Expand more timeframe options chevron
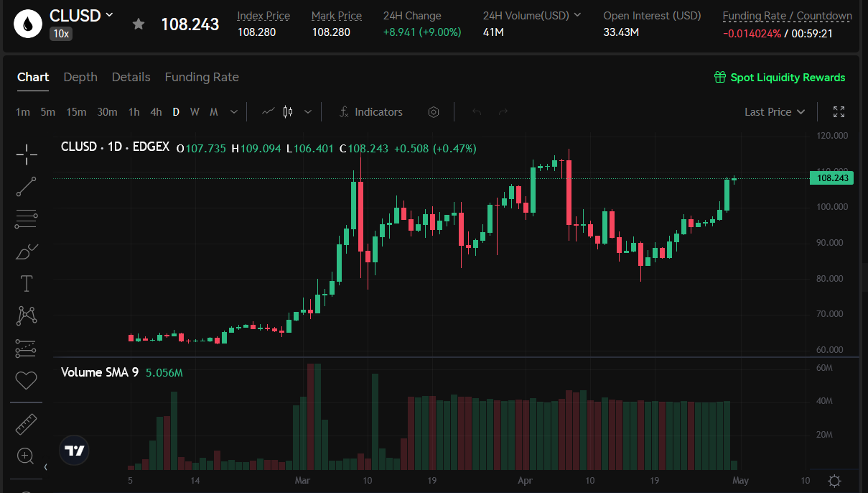This screenshot has width=868, height=493. [234, 112]
